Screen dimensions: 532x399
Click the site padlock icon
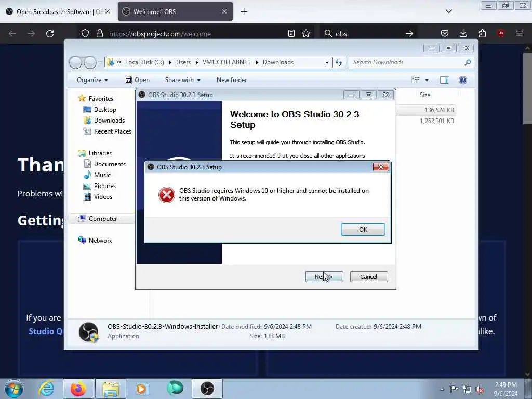click(99, 34)
